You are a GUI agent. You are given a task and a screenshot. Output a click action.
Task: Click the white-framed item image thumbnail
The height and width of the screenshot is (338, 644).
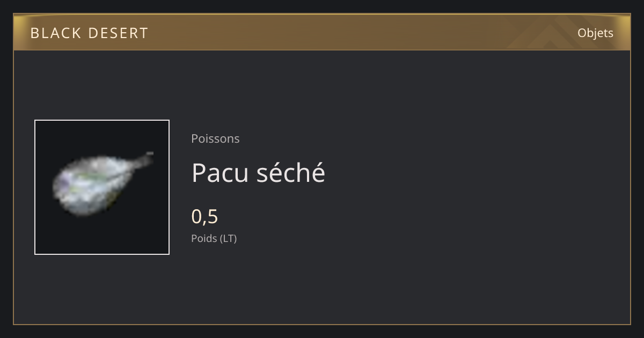[102, 187]
